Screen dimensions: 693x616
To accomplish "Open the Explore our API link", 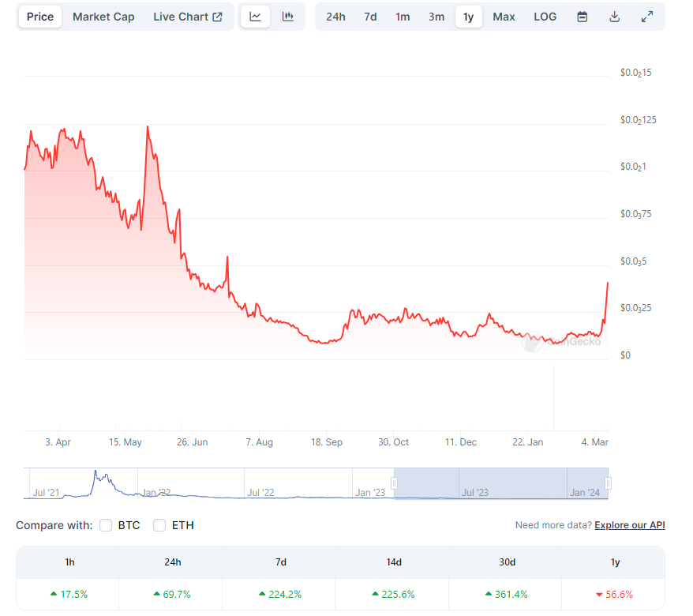I will tap(629, 525).
